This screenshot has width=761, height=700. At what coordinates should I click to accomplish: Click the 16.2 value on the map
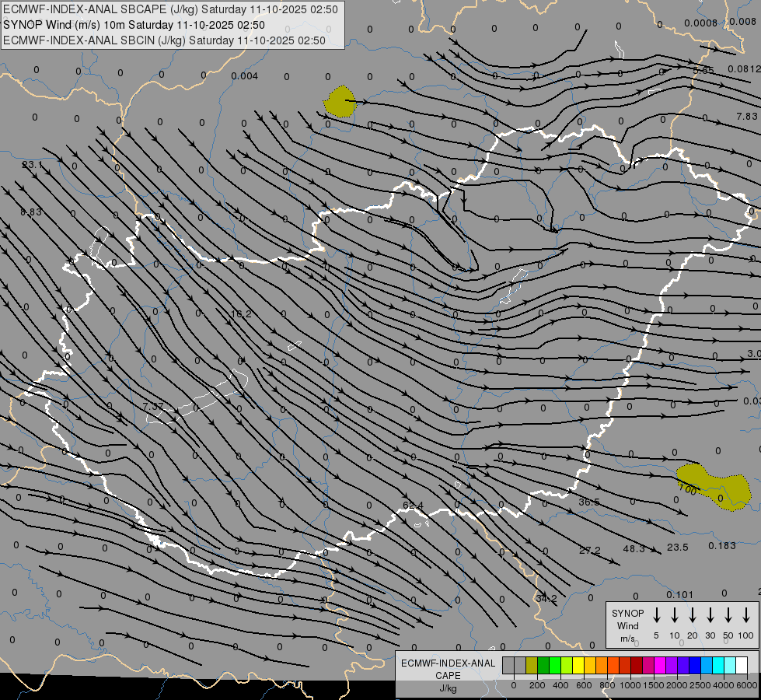pyautogui.click(x=241, y=313)
